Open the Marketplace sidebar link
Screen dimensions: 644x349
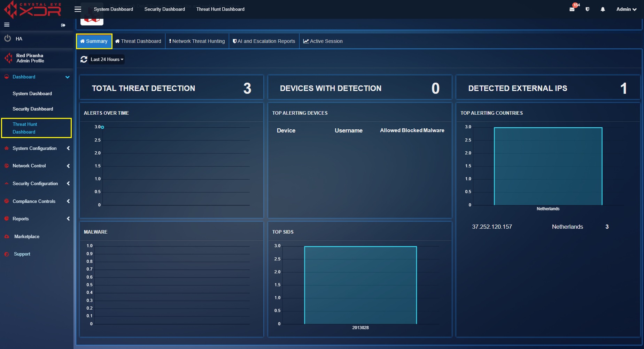27,236
